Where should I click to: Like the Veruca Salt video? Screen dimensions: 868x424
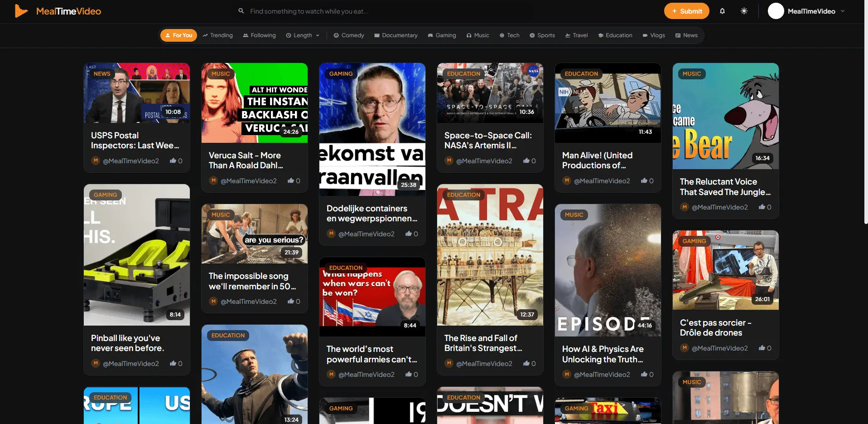(x=294, y=180)
